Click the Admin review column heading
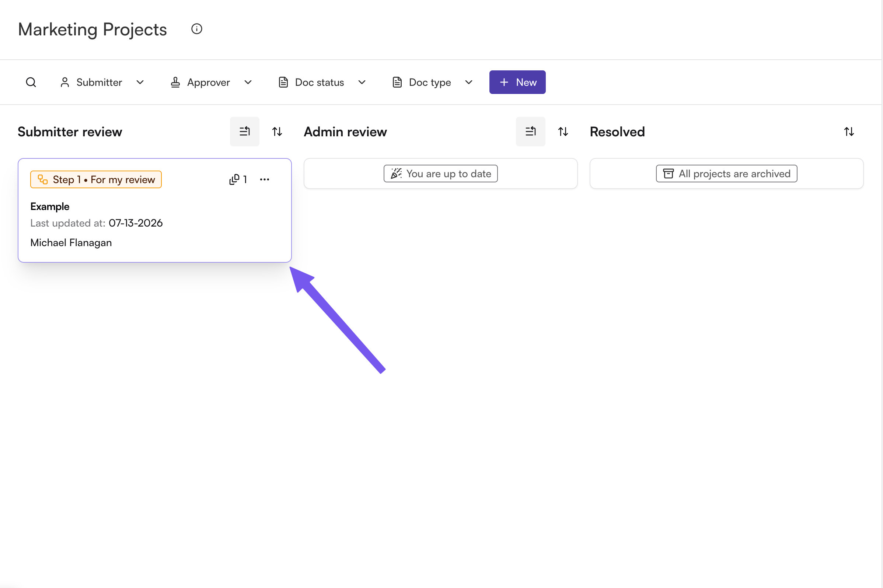Screen dimensions: 883x588 [x=345, y=132]
